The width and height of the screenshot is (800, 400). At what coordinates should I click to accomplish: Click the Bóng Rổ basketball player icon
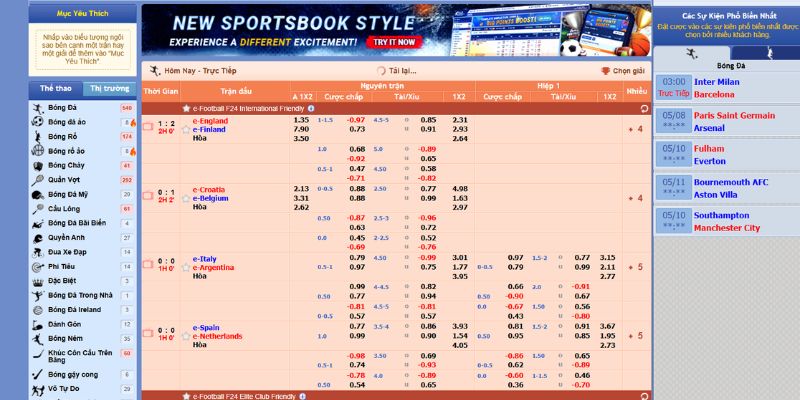pyautogui.click(x=38, y=137)
